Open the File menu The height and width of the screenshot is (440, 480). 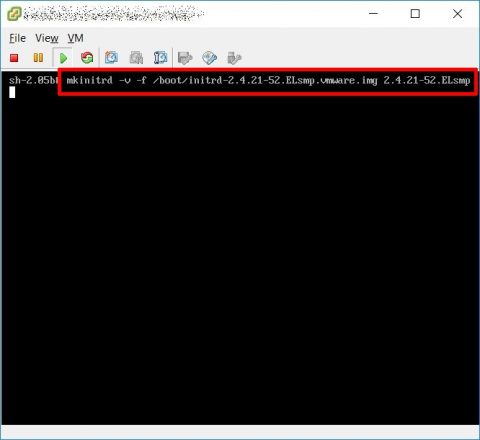pos(17,38)
